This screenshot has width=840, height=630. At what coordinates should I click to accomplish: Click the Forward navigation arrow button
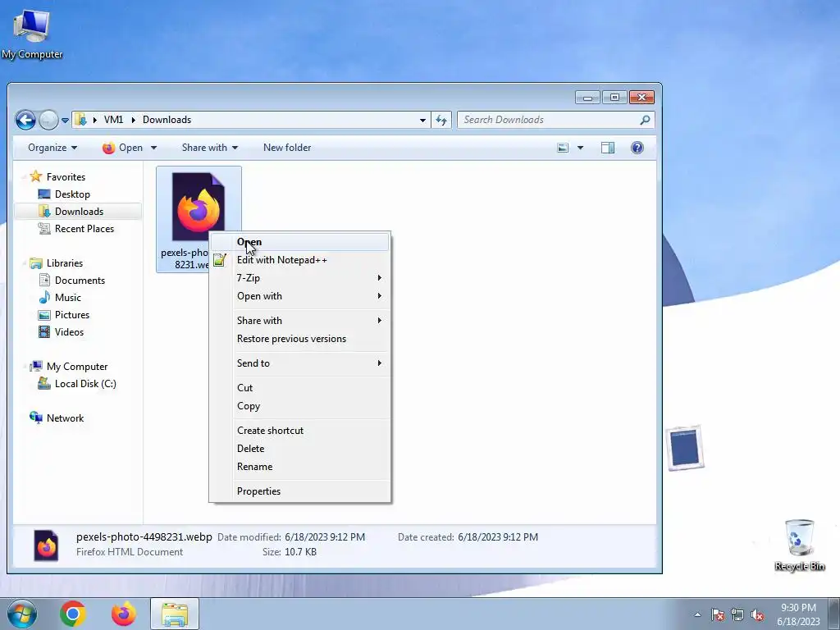(x=48, y=120)
